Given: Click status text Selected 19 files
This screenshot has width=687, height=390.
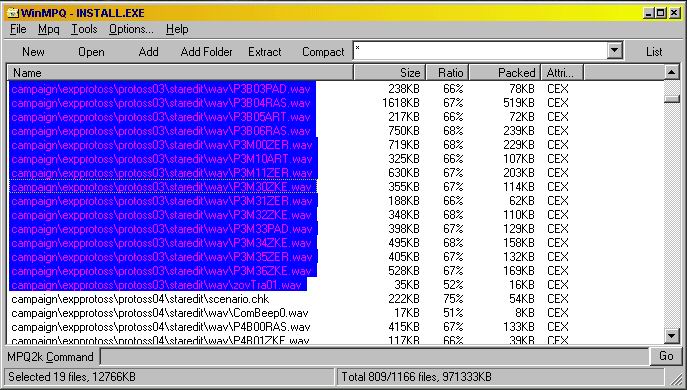Looking at the screenshot, I should point(71,377).
